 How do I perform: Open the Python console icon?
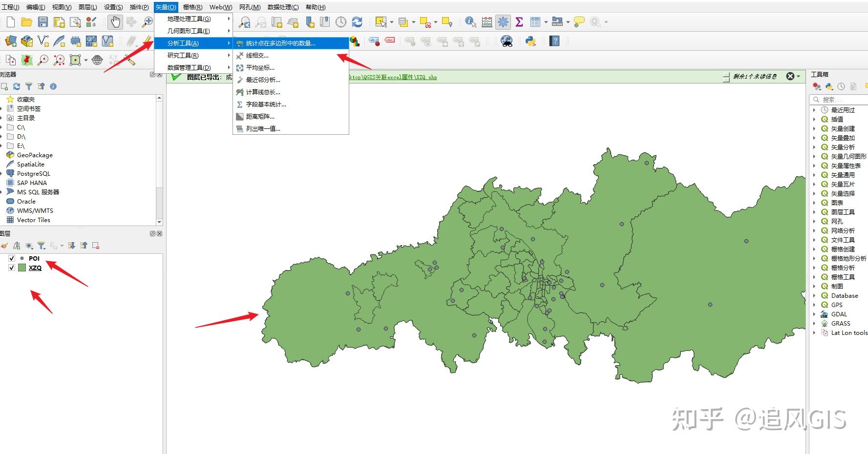530,41
